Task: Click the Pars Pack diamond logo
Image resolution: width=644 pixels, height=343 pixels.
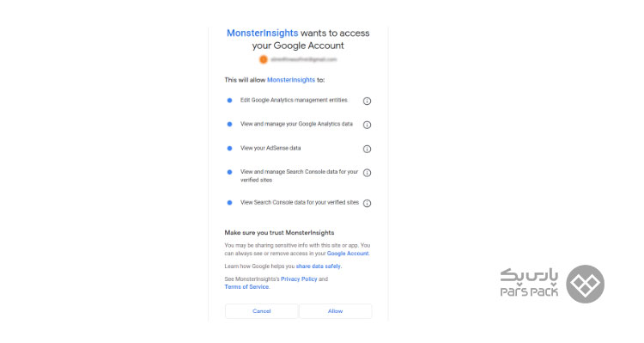Action: pyautogui.click(x=585, y=285)
